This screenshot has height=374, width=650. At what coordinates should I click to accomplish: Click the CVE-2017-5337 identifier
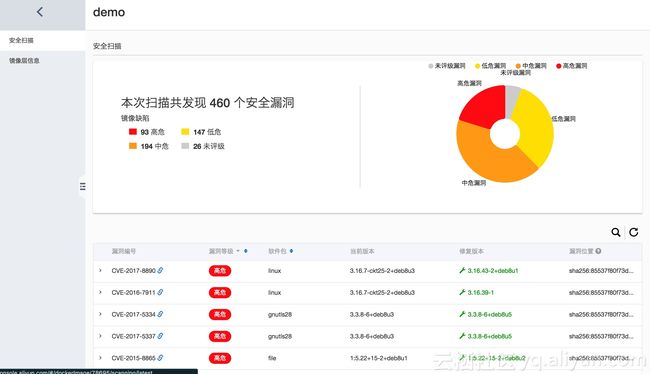click(133, 336)
